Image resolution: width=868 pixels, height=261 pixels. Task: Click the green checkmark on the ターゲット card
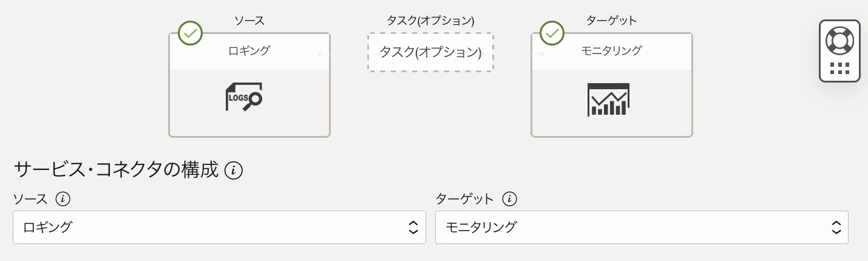click(x=552, y=33)
